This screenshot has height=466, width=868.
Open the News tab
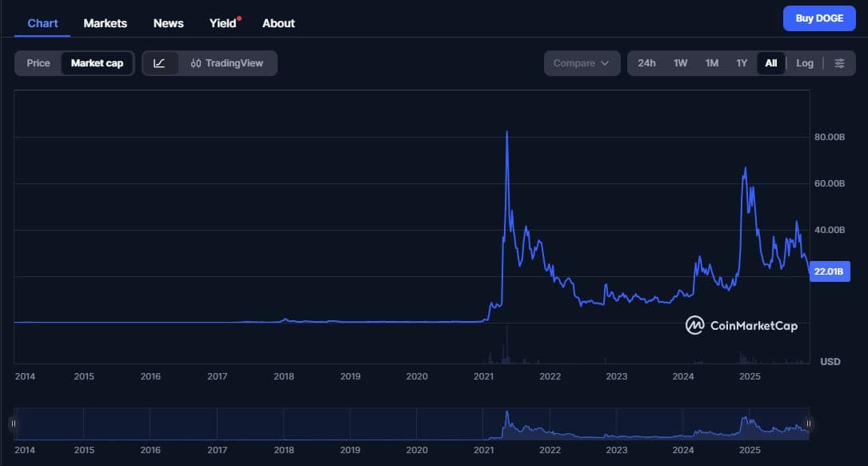coord(168,23)
